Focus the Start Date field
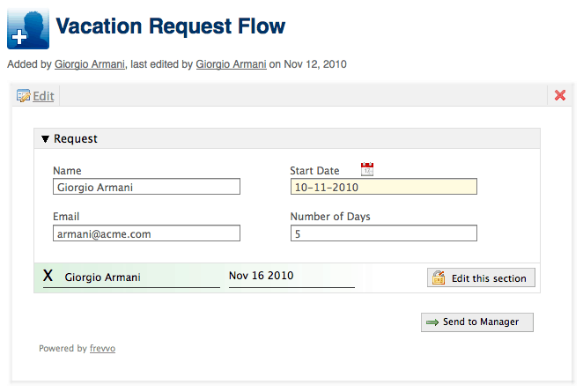 coord(384,187)
